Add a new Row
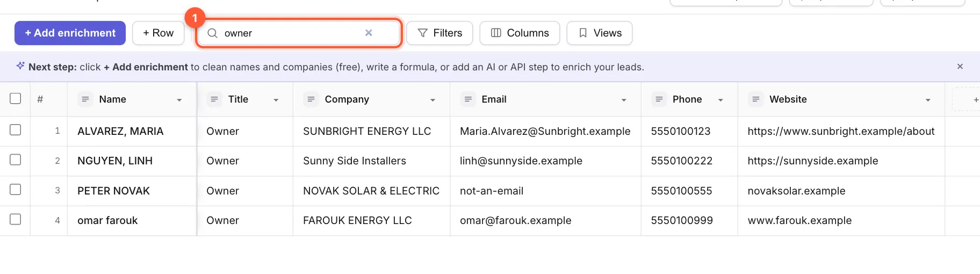 [x=158, y=33]
